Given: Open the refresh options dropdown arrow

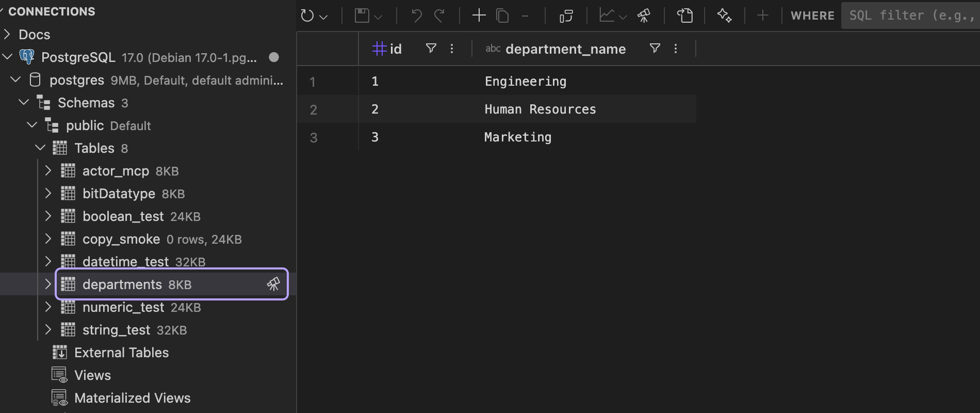Looking at the screenshot, I should (323, 17).
